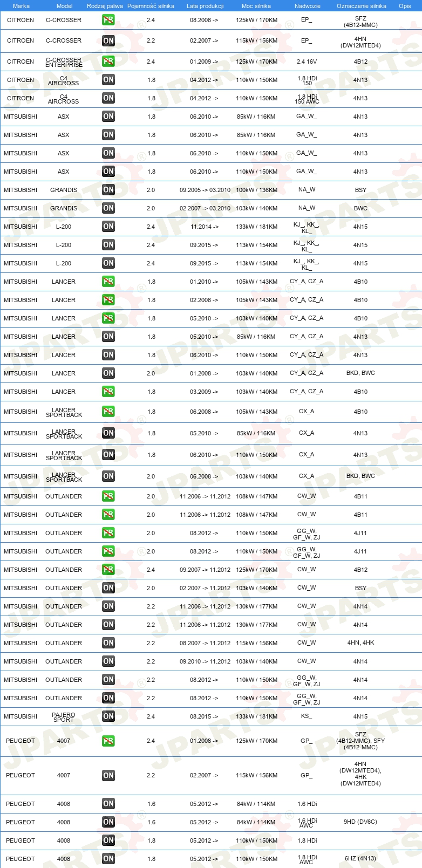Select the 08.2015 -> date cell
Viewport: 422px width, 868px height.
pyautogui.click(x=204, y=716)
